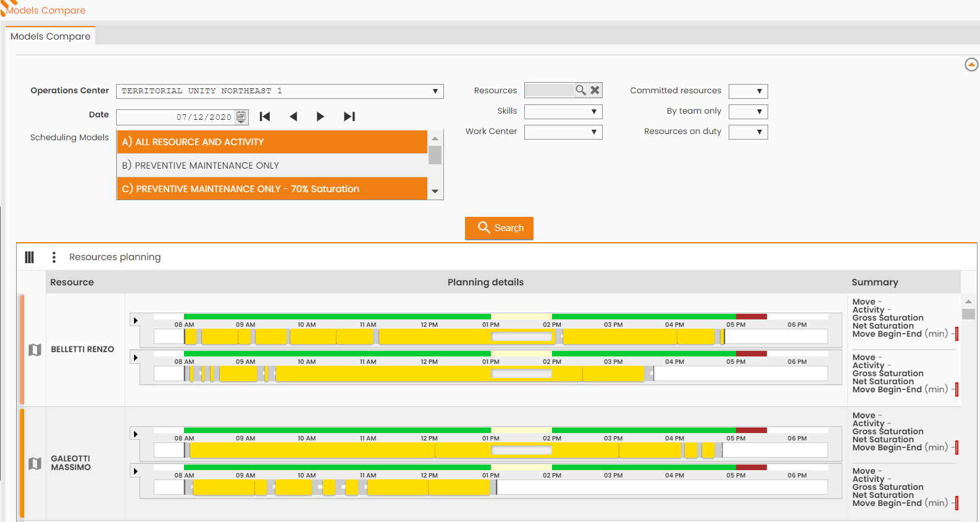This screenshot has height=522, width=980.
Task: Go to previous day arrow
Action: [293, 117]
